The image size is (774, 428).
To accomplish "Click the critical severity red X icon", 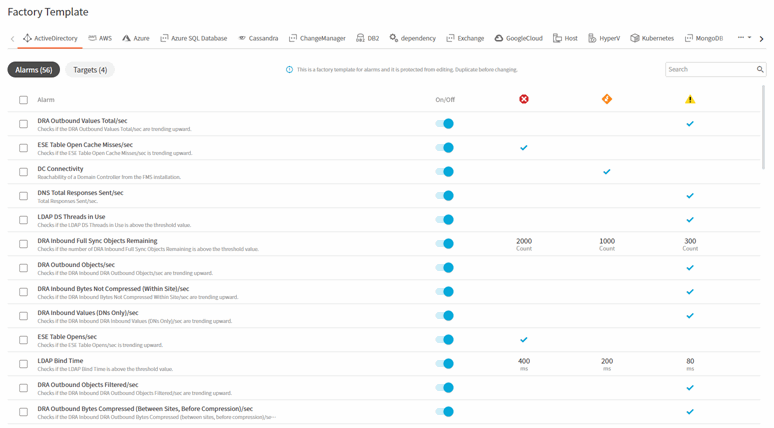I will 523,99.
